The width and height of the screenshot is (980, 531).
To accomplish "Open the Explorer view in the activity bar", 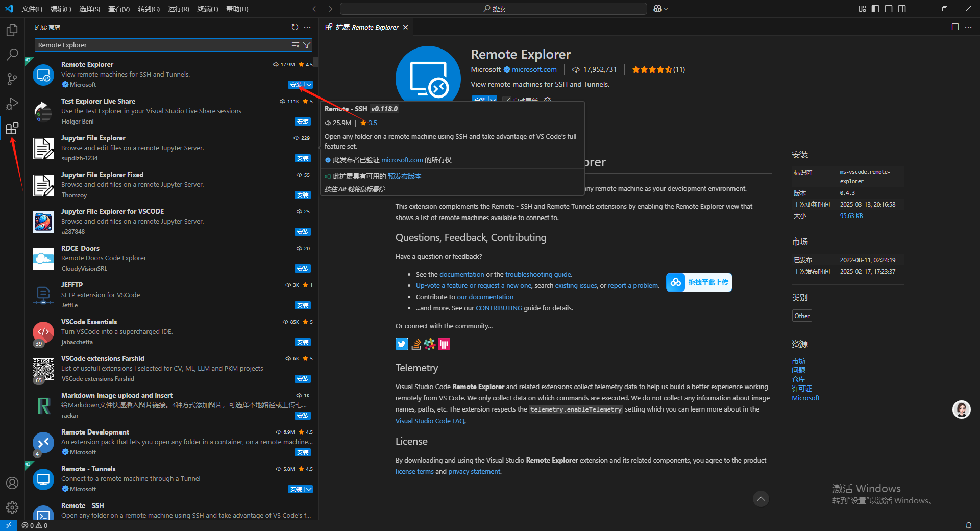I will click(12, 30).
